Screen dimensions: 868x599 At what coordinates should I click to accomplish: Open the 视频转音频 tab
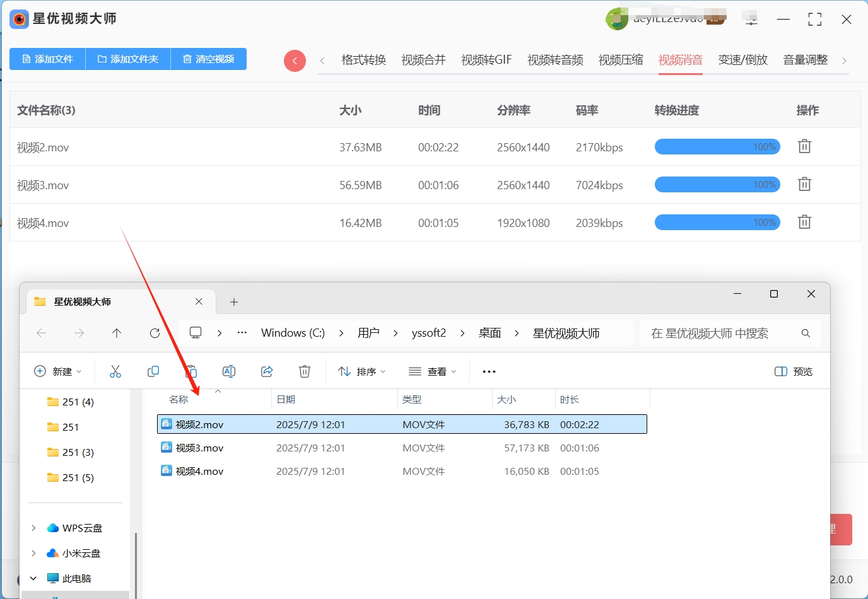(x=555, y=60)
